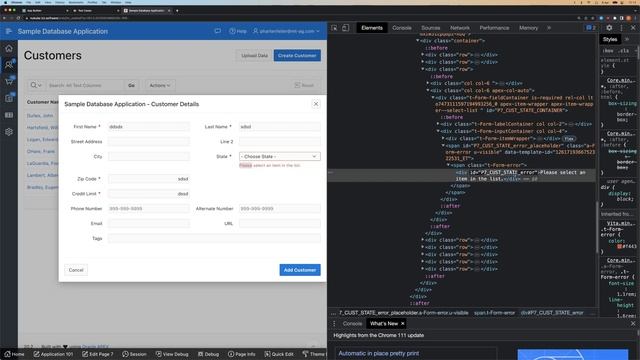The height and width of the screenshot is (360, 640).
Task: Click the First Name input field
Action: 149,127
